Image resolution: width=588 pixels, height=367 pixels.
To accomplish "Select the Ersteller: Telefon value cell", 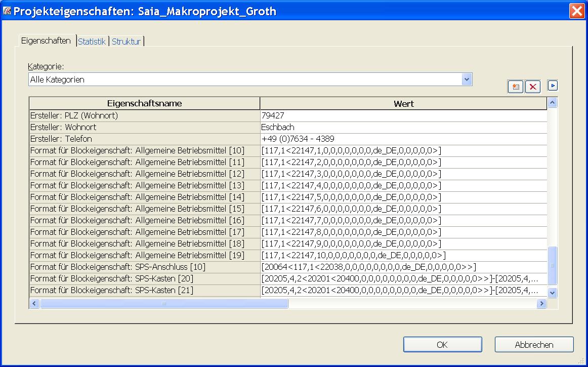I will click(403, 139).
